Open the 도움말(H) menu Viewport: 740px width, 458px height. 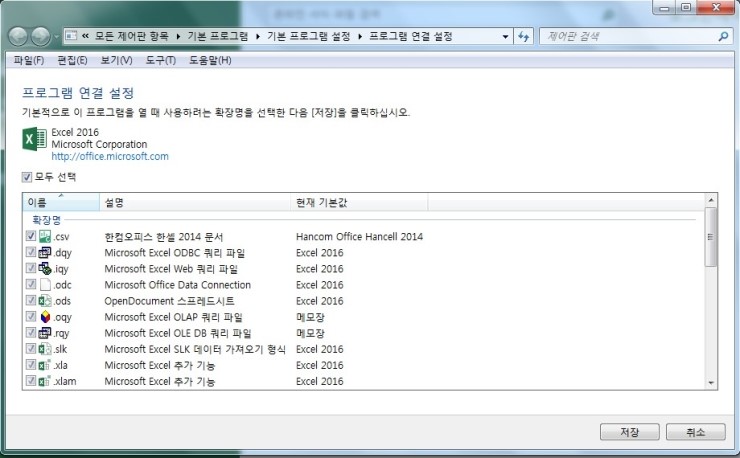click(210, 60)
